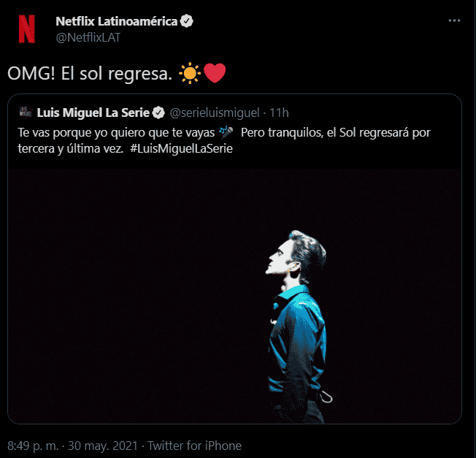
Task: Click the microphone emoji in quoted tweet
Action: 226,132
